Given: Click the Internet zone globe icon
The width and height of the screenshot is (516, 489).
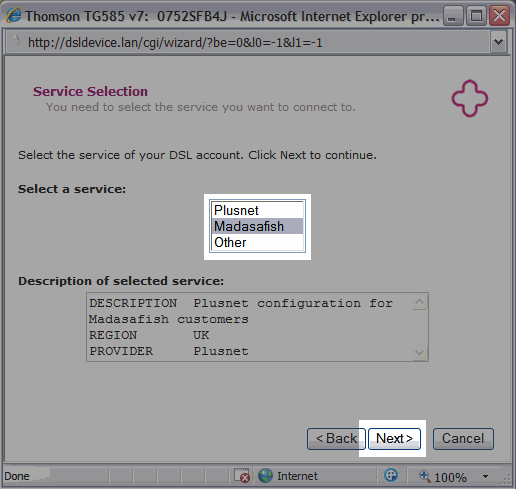Looking at the screenshot, I should coord(265,476).
